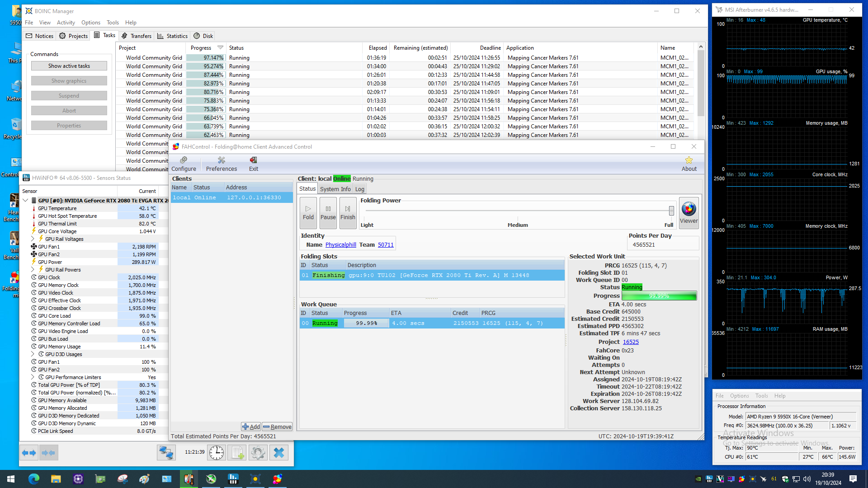Screen dimensions: 868x488
Task: Select folding slot 01 Finishing row
Action: pyautogui.click(x=432, y=275)
